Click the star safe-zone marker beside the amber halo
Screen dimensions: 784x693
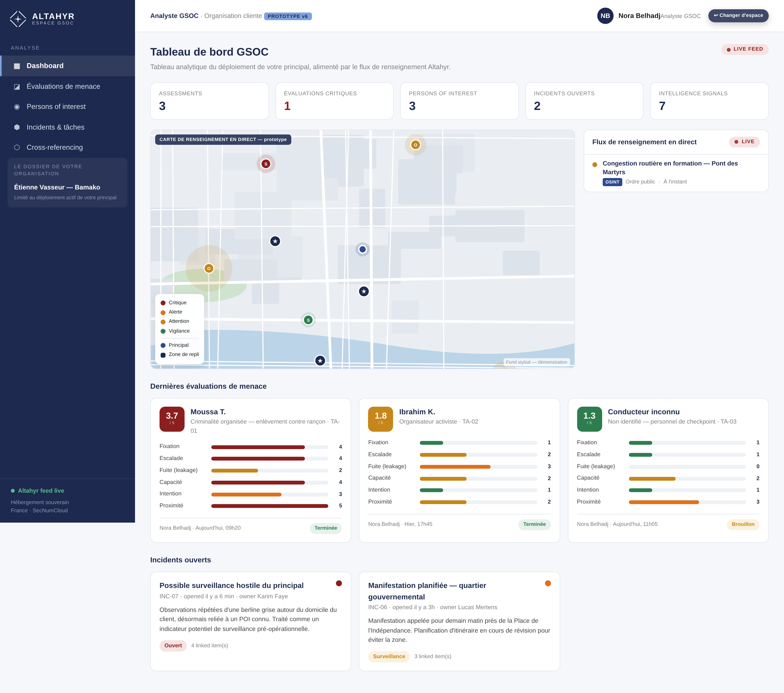pos(275,241)
